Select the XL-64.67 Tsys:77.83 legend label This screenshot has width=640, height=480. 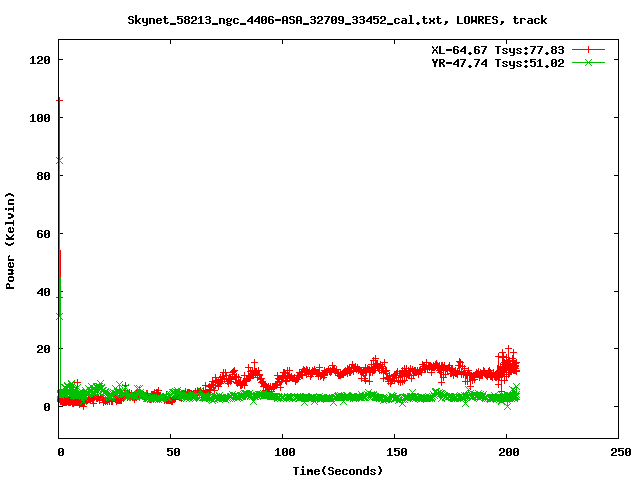coord(498,50)
